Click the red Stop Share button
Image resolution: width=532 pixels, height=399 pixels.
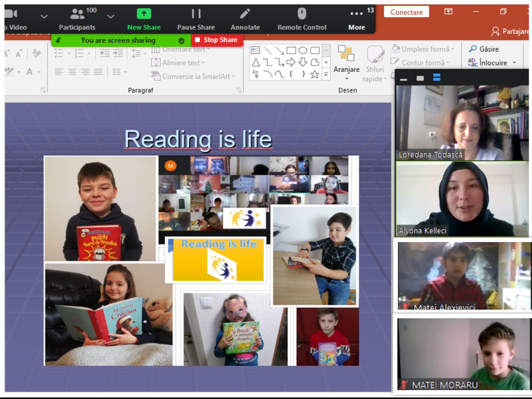(x=217, y=40)
